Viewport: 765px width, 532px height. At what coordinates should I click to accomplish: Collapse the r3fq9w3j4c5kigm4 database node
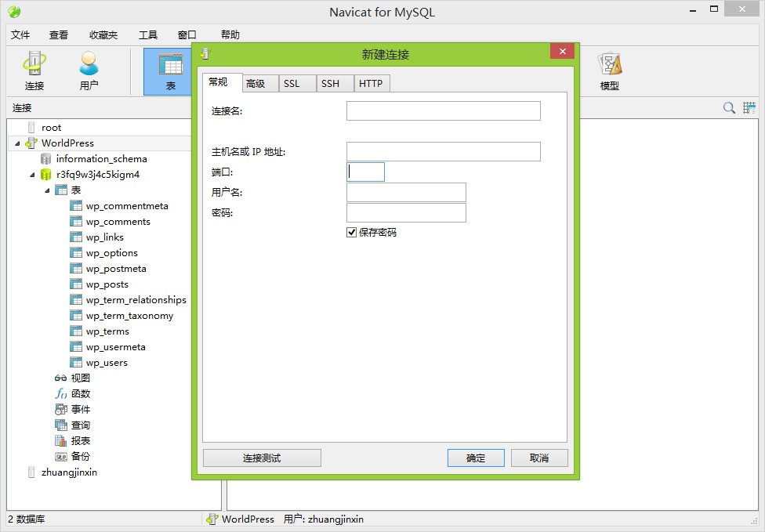click(32, 175)
